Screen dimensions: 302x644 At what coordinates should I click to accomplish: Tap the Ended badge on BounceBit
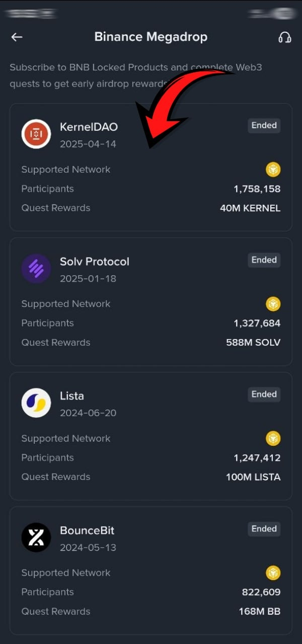point(264,528)
